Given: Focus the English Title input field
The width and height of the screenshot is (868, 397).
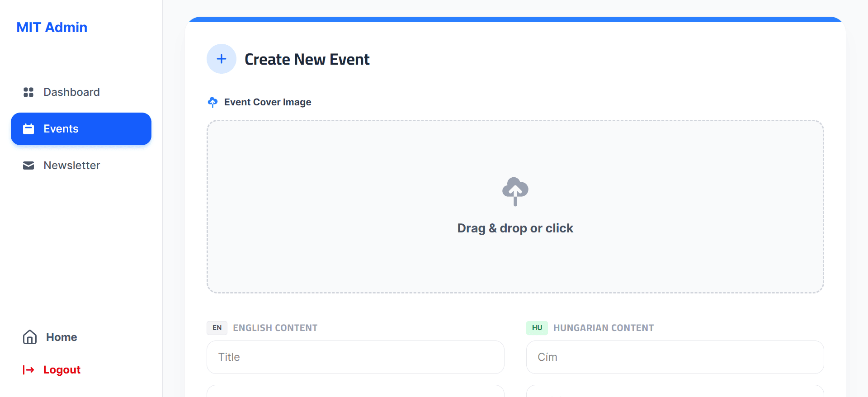Looking at the screenshot, I should coord(355,357).
